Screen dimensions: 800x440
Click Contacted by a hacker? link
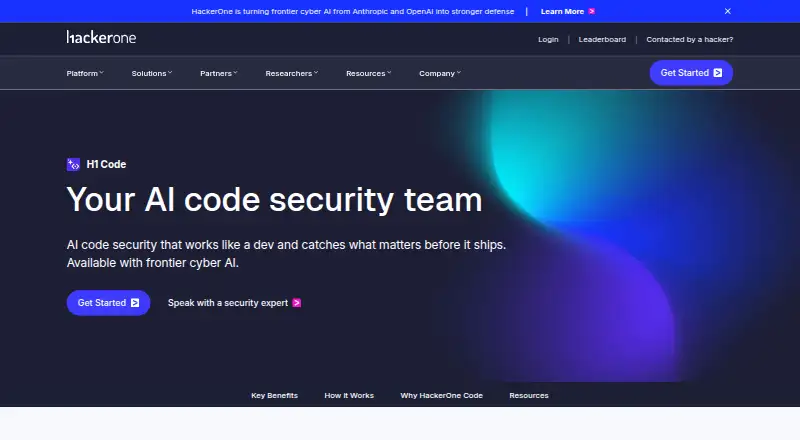pyautogui.click(x=689, y=39)
